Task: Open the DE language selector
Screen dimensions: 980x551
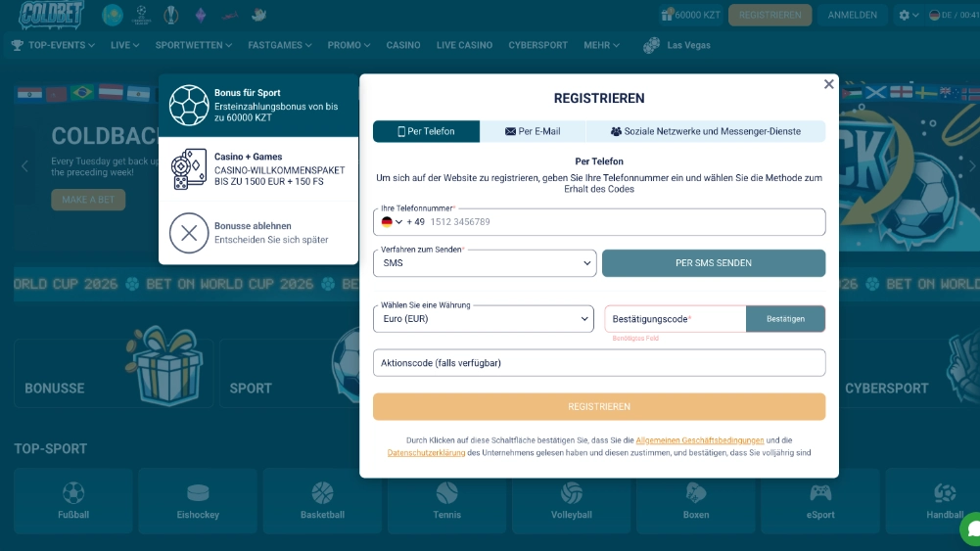Action: [x=954, y=15]
